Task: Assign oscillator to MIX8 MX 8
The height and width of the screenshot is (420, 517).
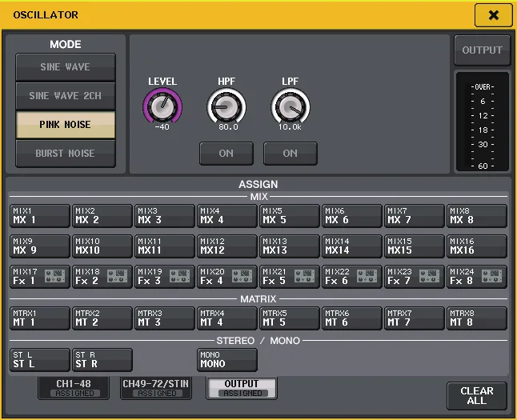Action: click(x=477, y=216)
